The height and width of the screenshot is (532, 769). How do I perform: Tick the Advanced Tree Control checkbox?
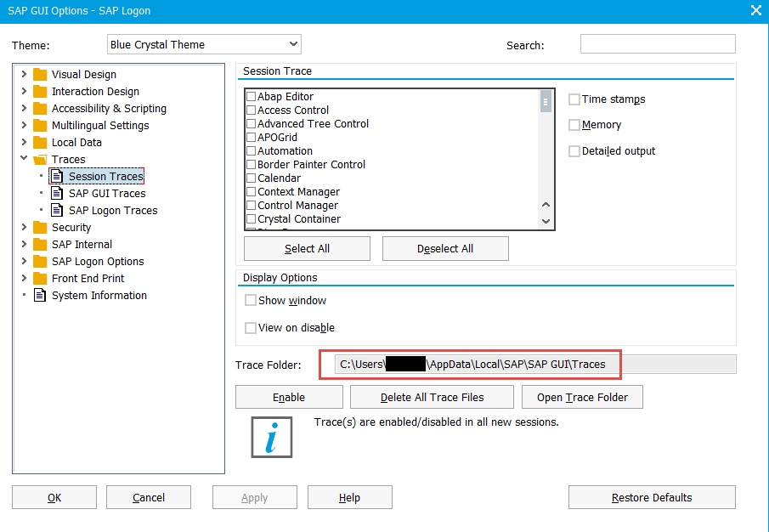tap(252, 124)
